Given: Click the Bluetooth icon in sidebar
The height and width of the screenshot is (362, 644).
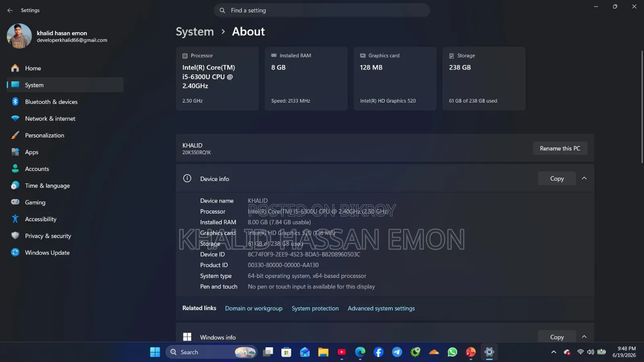Looking at the screenshot, I should point(15,101).
